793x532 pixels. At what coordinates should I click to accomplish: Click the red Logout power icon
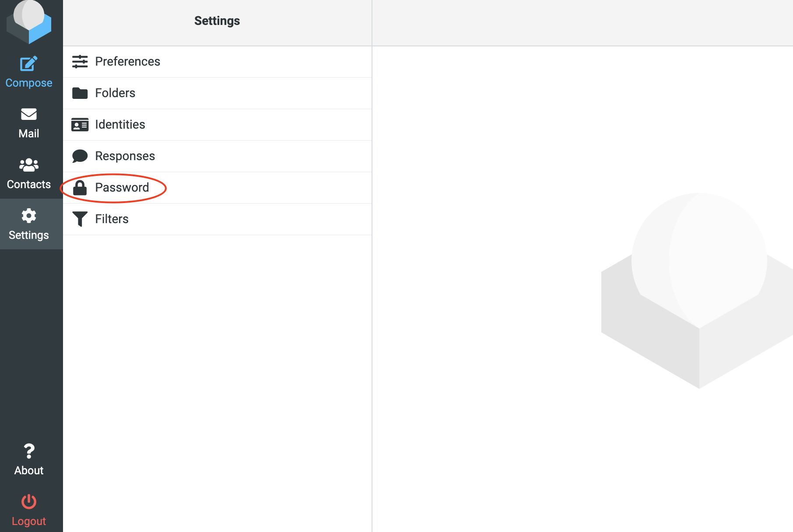[x=28, y=502]
